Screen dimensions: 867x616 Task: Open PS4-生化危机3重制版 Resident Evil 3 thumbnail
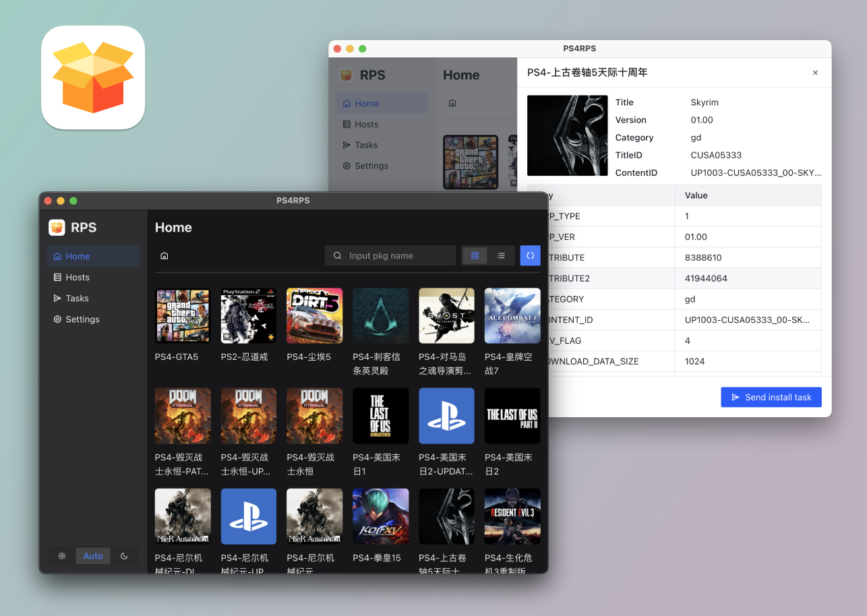pyautogui.click(x=512, y=516)
